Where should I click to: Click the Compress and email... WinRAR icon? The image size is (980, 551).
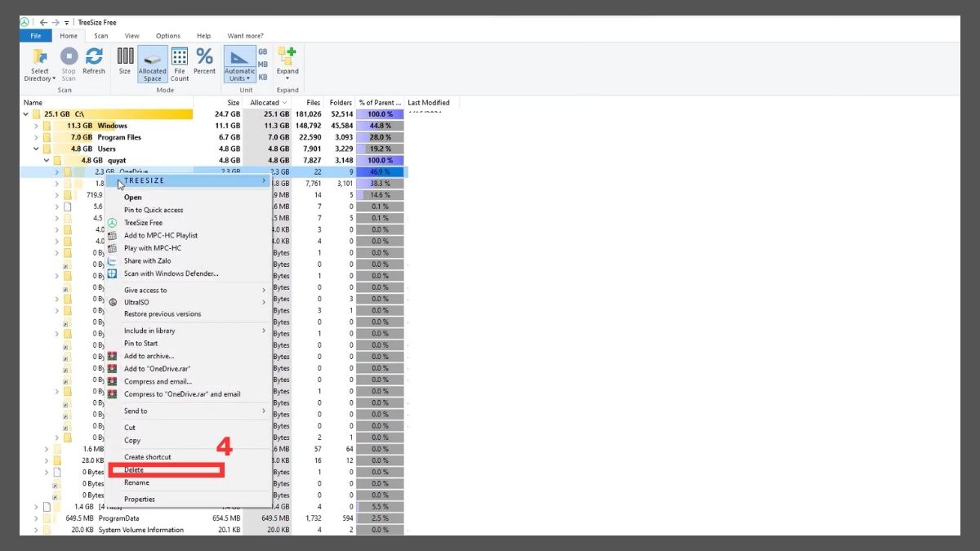pyautogui.click(x=113, y=381)
